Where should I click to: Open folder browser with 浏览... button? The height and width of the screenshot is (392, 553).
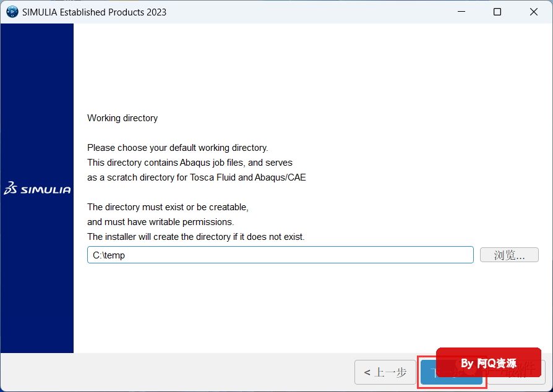pyautogui.click(x=509, y=255)
